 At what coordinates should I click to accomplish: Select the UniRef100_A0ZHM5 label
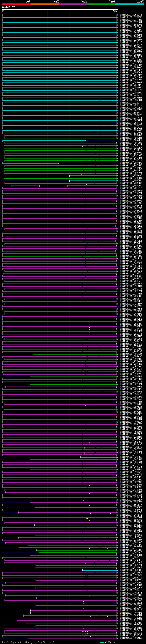[x=131, y=165]
